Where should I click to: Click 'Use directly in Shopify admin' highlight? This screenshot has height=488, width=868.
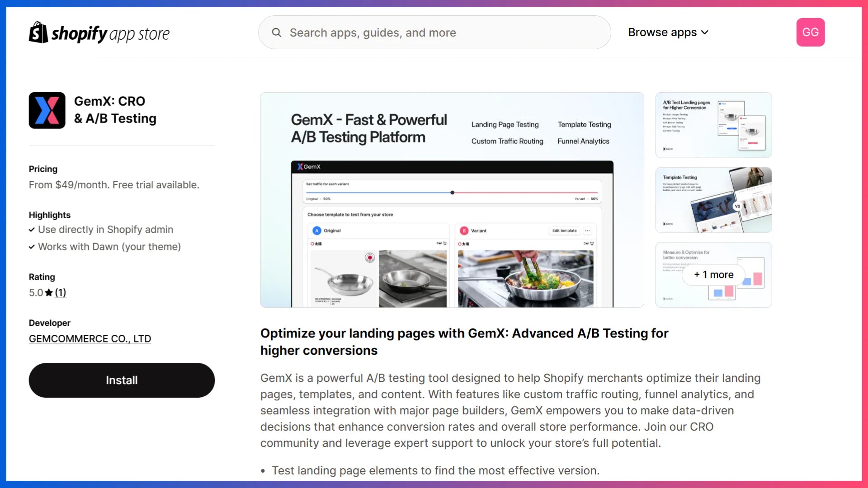(x=105, y=230)
